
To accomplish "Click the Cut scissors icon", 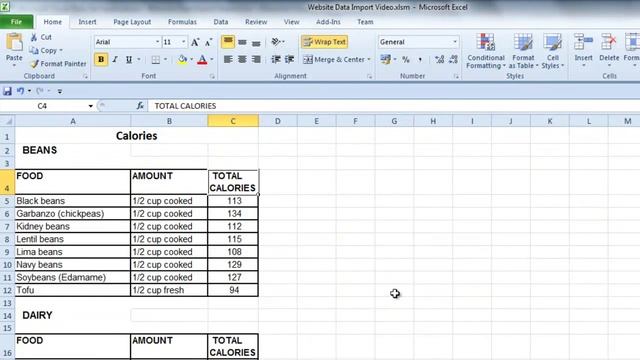I will (x=34, y=37).
